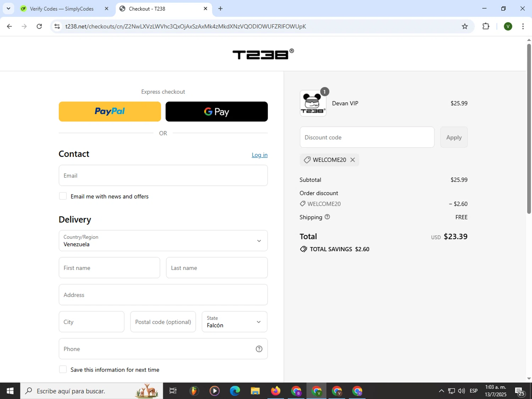Open the Extensions puzzle icon
532x399 pixels.
(x=486, y=26)
